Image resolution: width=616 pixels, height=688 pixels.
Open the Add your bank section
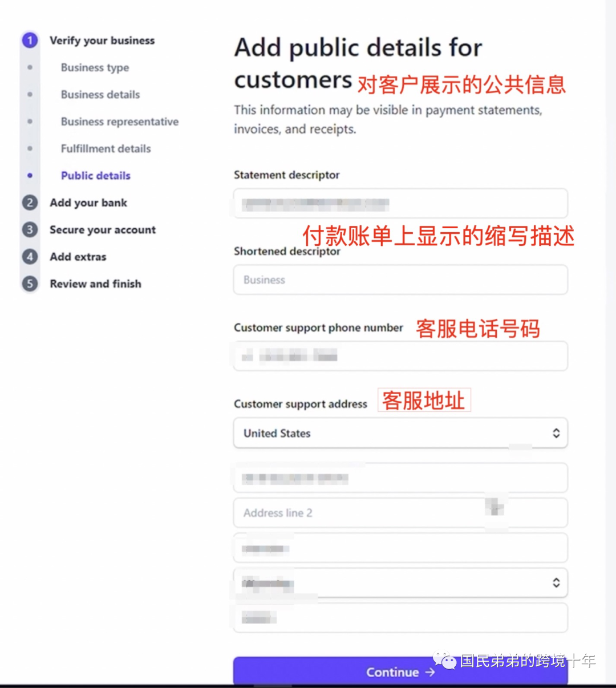(88, 203)
